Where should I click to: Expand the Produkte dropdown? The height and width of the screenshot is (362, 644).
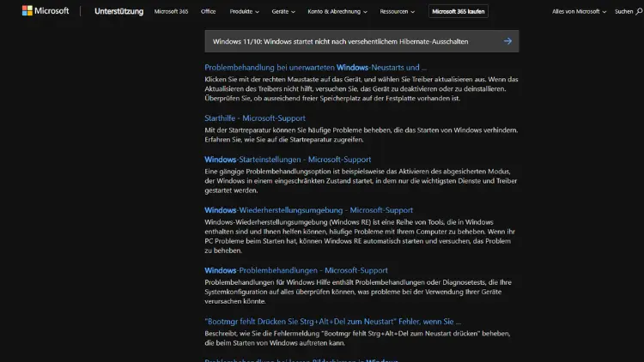click(x=244, y=11)
